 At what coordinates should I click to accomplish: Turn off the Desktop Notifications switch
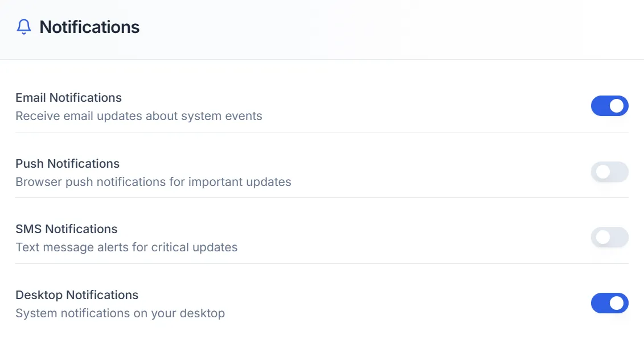[609, 303]
